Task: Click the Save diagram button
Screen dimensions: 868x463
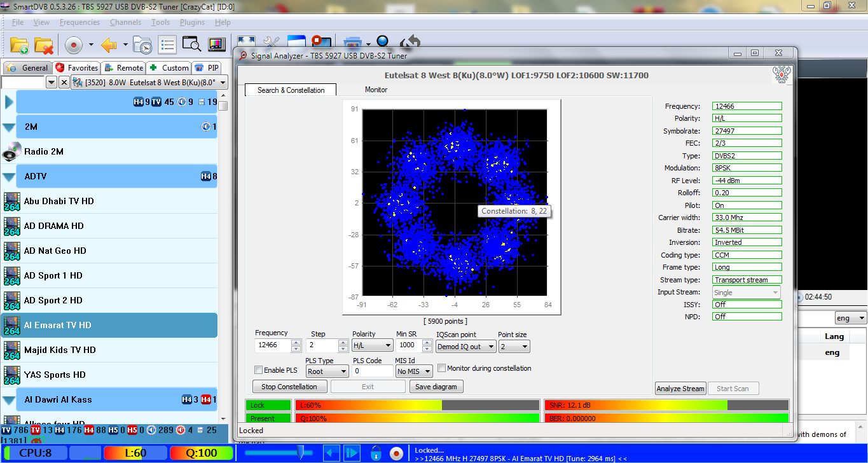Action: 436,387
